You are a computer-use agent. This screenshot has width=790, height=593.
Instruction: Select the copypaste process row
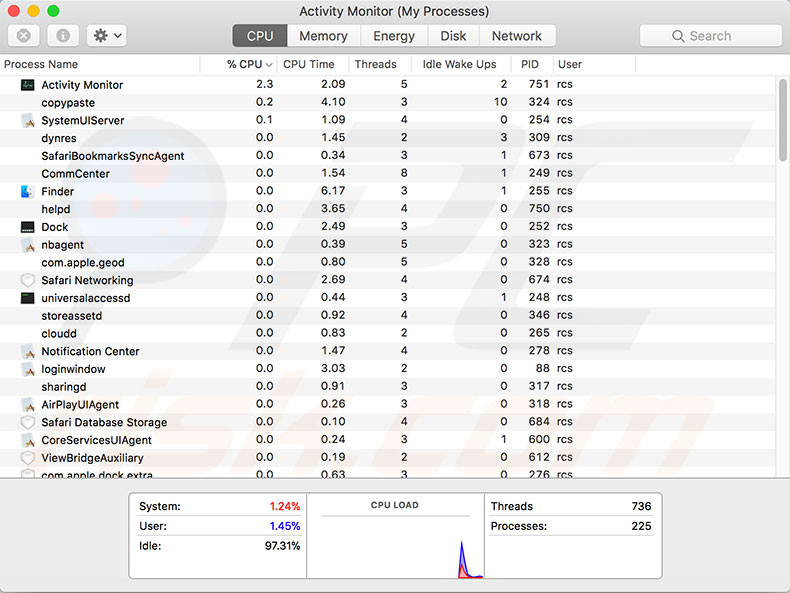pos(387,102)
